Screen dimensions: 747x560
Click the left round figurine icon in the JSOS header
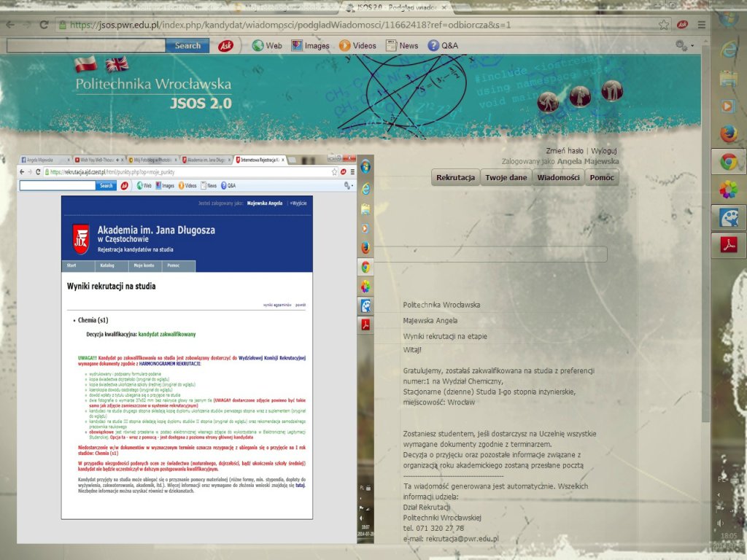pyautogui.click(x=548, y=101)
